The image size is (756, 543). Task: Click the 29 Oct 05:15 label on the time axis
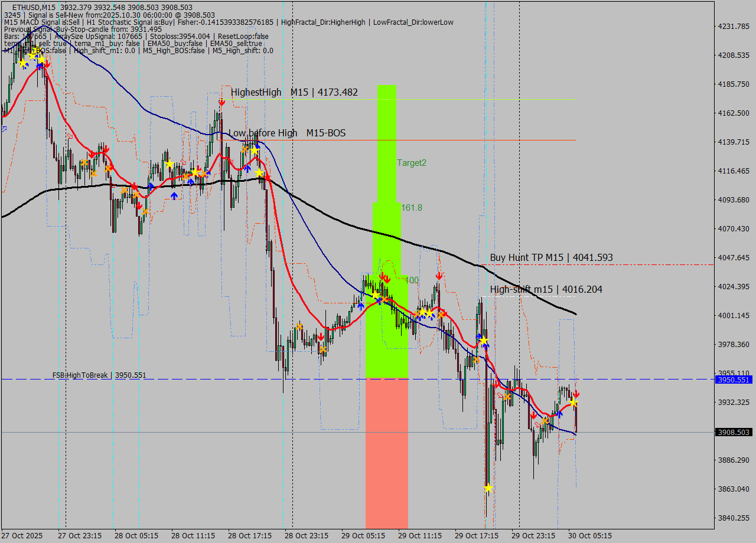tap(363, 536)
